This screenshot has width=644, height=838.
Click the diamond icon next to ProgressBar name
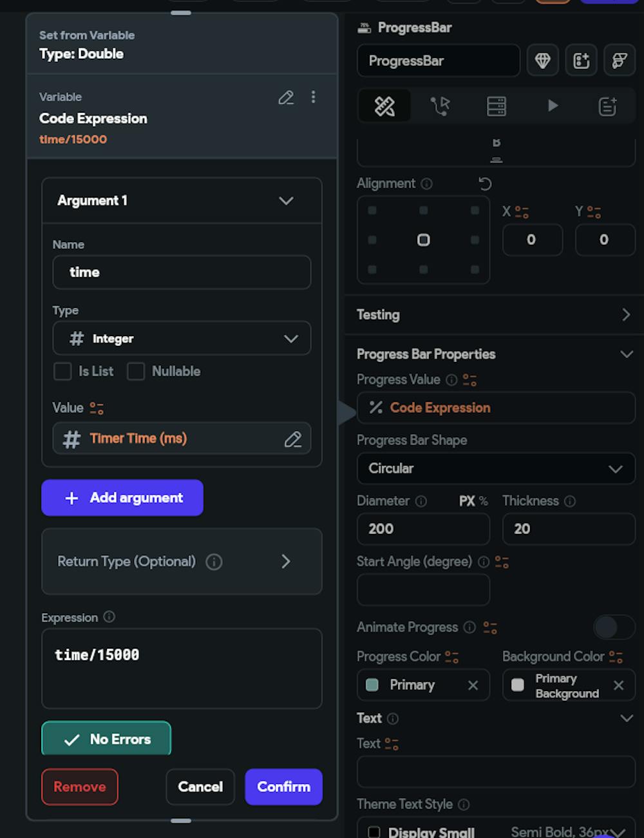(x=543, y=61)
